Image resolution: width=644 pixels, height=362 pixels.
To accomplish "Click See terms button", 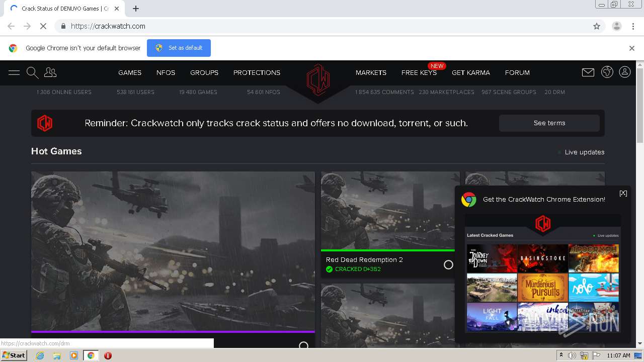I will point(549,123).
